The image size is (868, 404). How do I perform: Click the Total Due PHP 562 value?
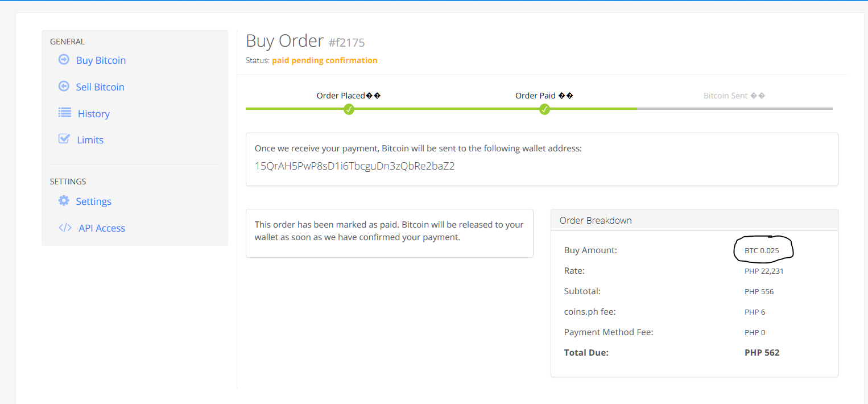click(x=762, y=353)
